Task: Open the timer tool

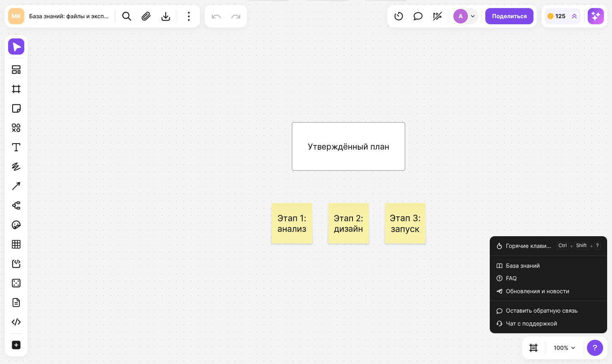Action: [x=399, y=16]
